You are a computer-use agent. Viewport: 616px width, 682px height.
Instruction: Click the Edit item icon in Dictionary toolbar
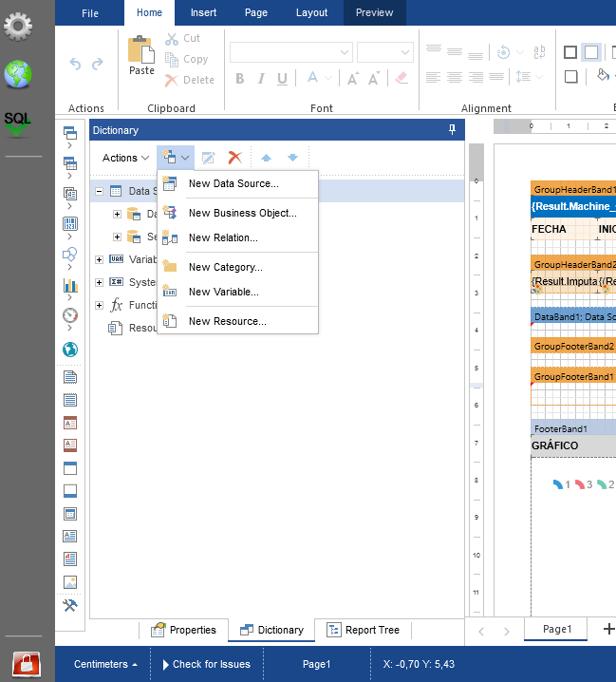pyautogui.click(x=208, y=158)
